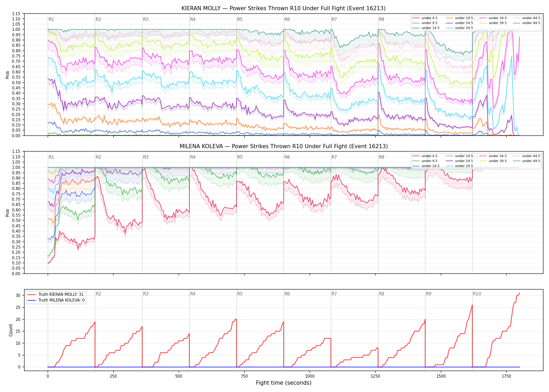Viewport: 549px width, 392px height.
Task: Select 'under 49.5' legend entry in the top chart
Action: [526, 23]
